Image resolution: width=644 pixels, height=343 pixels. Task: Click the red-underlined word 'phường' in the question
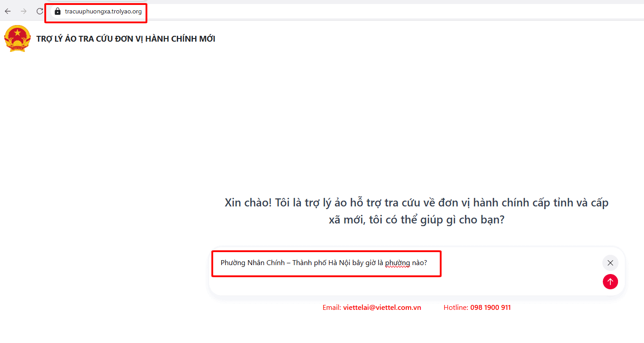click(x=397, y=263)
